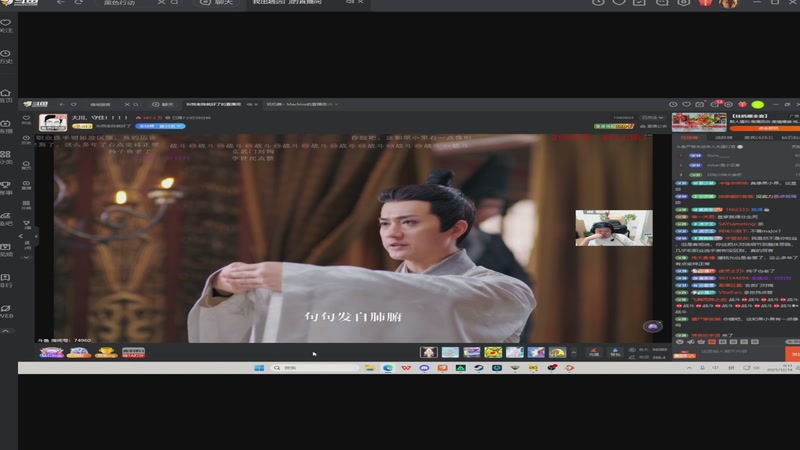The width and height of the screenshot is (800, 450).
Task: Open the gold trophy activity icon below video
Action: pyautogui.click(x=106, y=352)
